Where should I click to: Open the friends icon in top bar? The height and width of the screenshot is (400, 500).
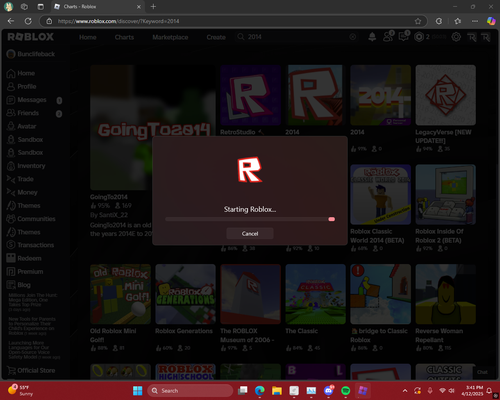pos(388,37)
